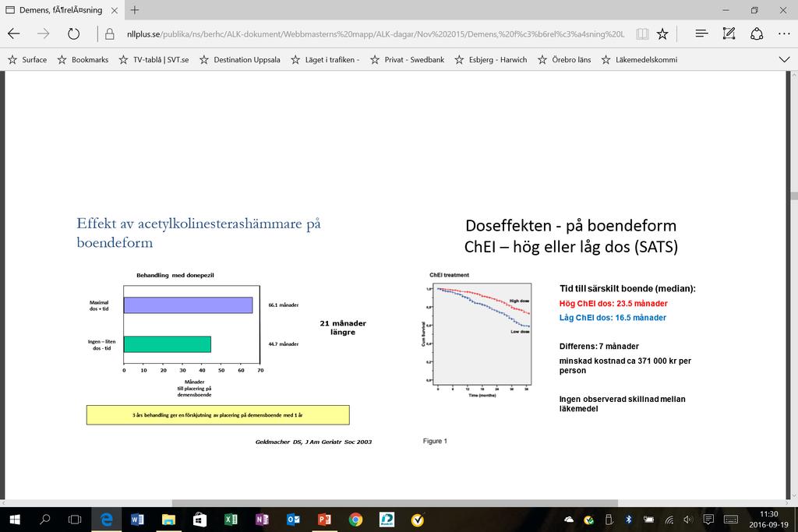Close the Demens tab
This screenshot has width=798, height=532.
pyautogui.click(x=115, y=10)
